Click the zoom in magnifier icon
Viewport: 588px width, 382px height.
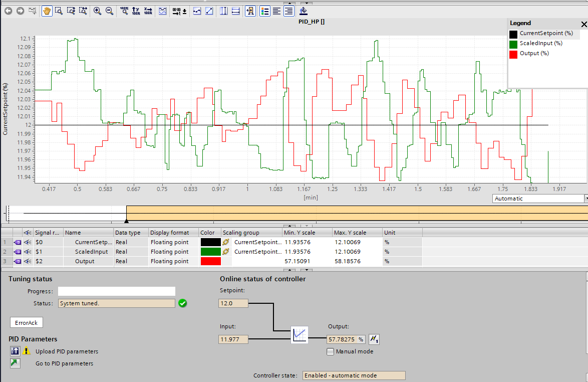[x=97, y=11]
